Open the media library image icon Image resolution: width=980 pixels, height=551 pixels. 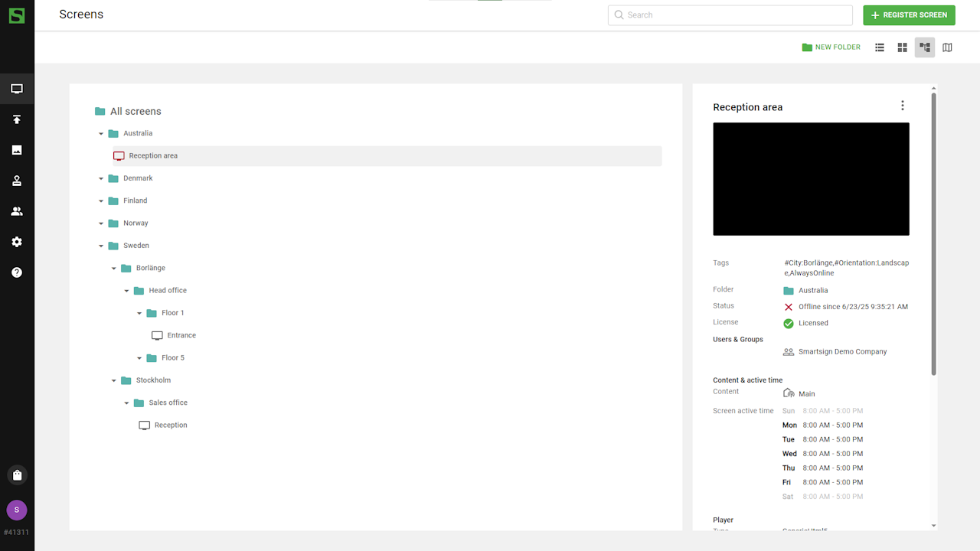click(x=17, y=150)
